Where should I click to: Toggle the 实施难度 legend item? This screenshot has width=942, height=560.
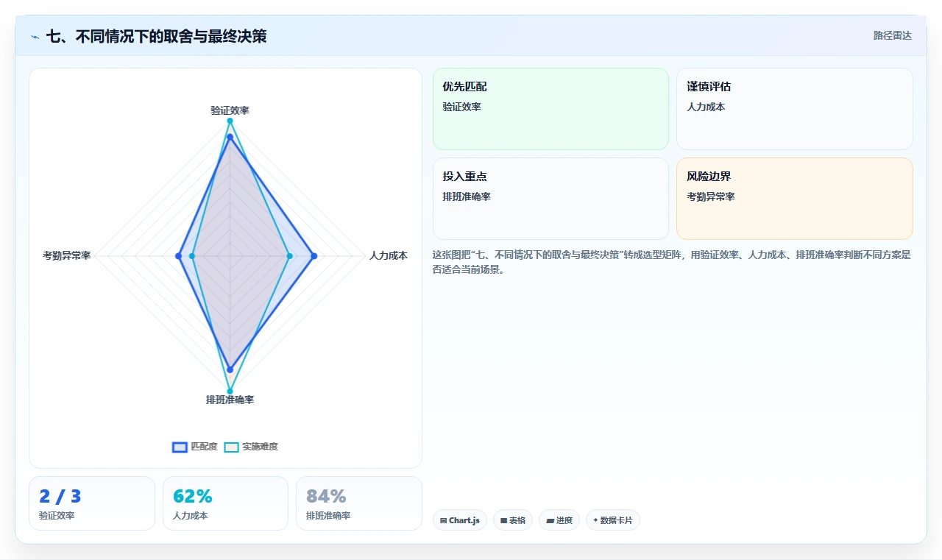coord(251,447)
